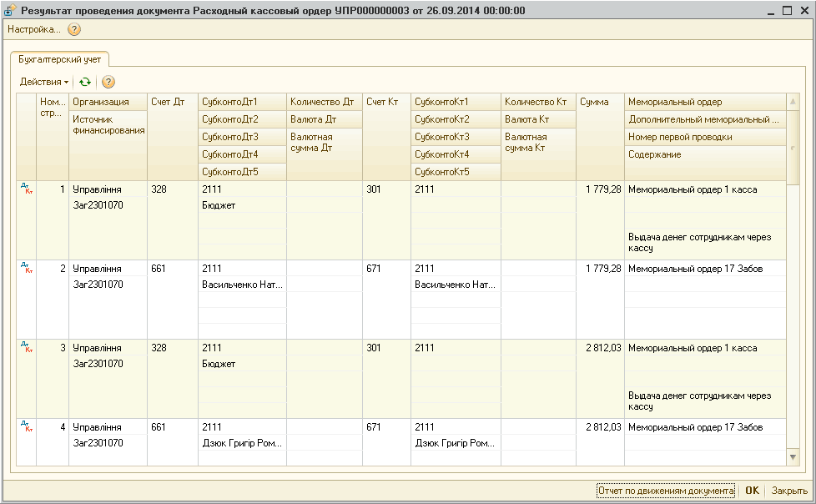Click the Дт/Кт icon in row 3

click(26, 347)
